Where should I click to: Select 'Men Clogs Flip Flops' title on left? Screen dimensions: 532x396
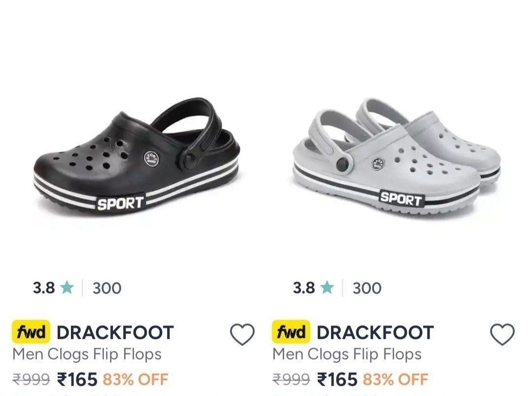point(87,354)
